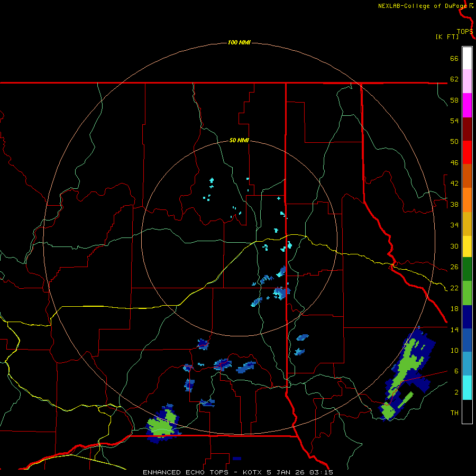
Task: Click the 42 legend value
Action: coord(454,184)
